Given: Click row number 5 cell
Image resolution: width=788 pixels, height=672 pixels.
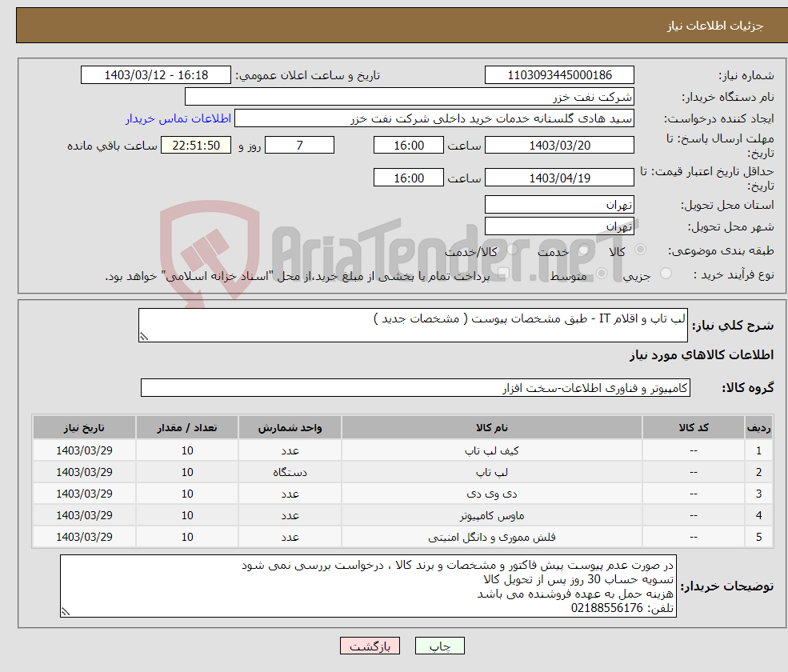Looking at the screenshot, I should click(759, 537).
